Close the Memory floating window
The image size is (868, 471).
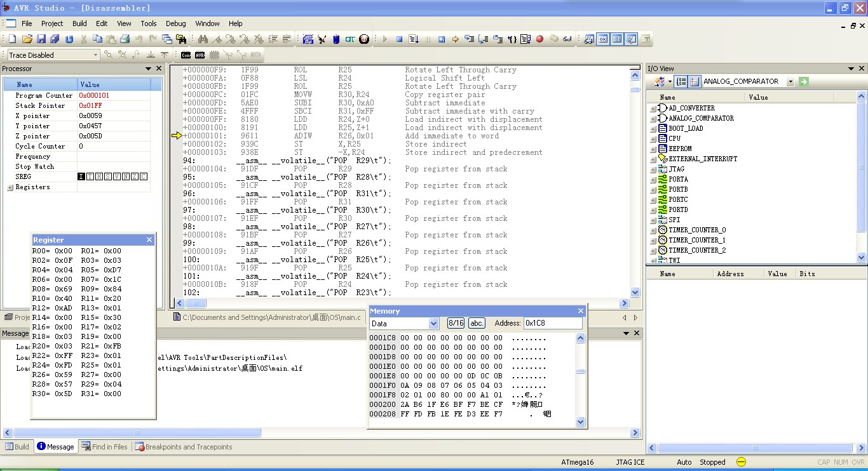tap(581, 311)
